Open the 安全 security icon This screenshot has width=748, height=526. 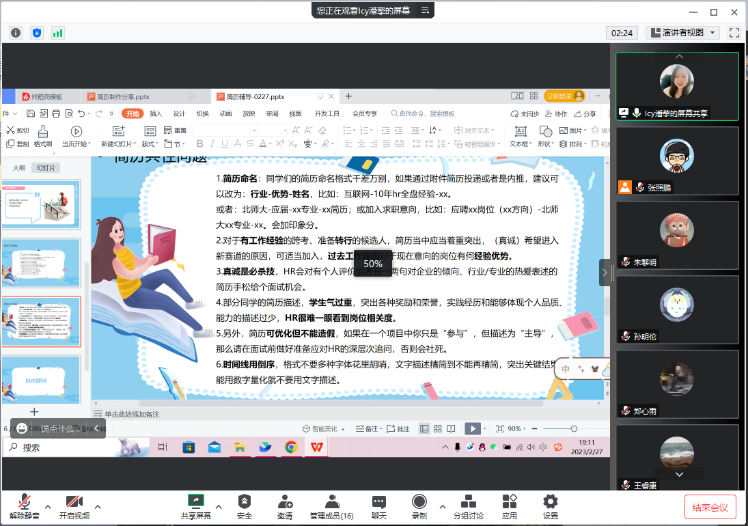point(244,503)
